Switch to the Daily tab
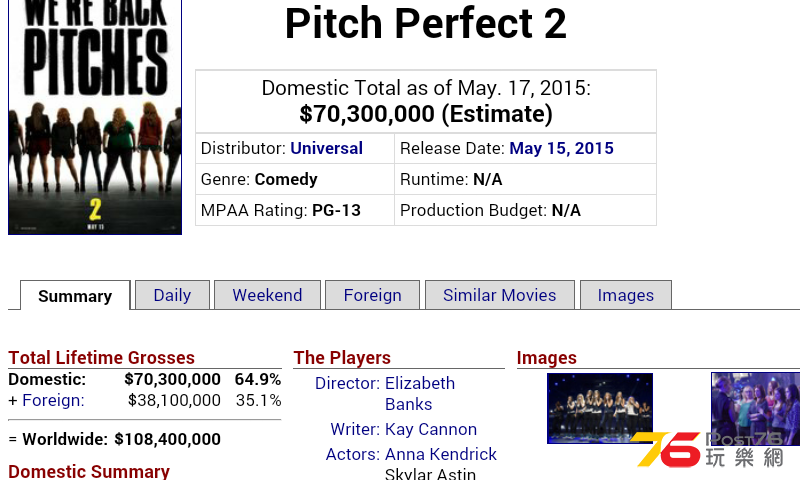800x480 pixels. click(172, 295)
